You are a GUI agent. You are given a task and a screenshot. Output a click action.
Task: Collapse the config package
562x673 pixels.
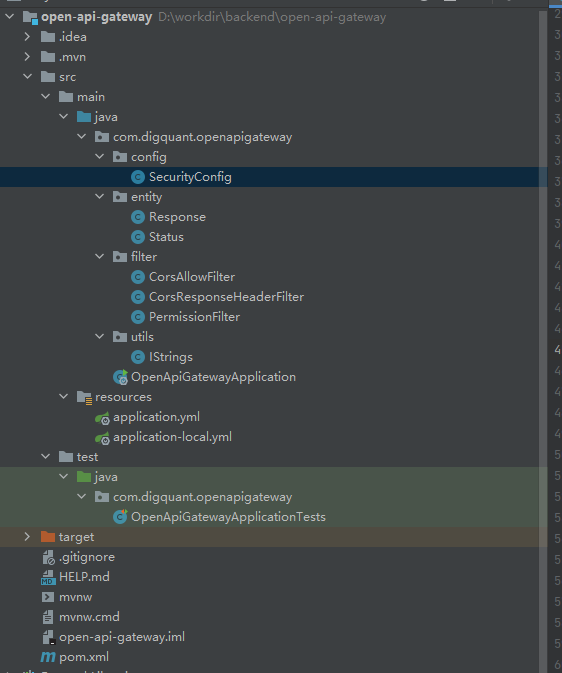click(x=100, y=157)
